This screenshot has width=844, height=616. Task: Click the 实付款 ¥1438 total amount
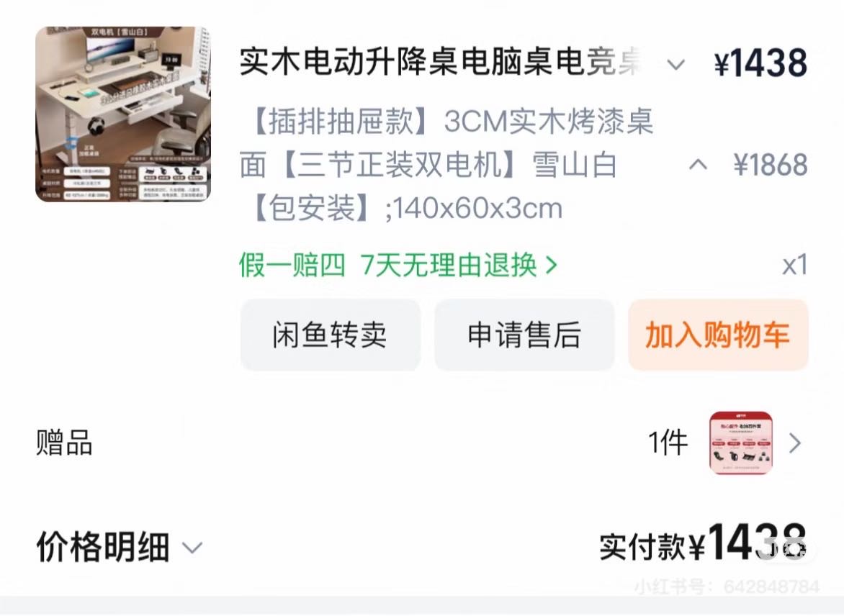(x=703, y=543)
